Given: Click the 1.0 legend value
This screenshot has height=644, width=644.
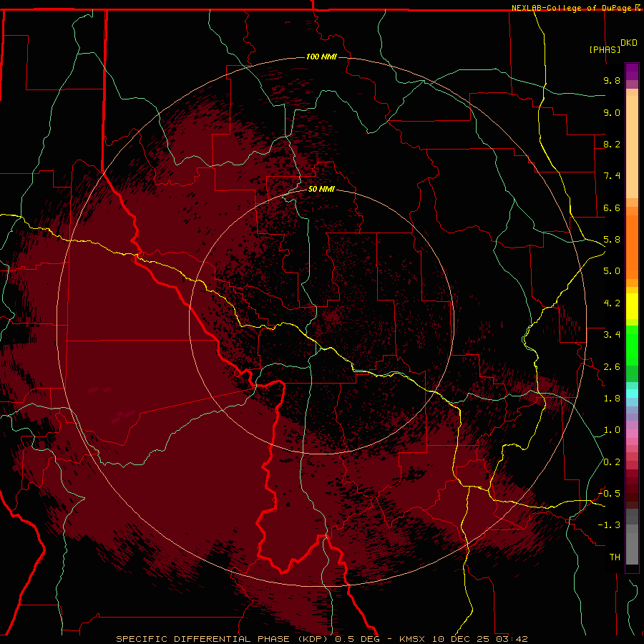Looking at the screenshot, I should tap(612, 430).
